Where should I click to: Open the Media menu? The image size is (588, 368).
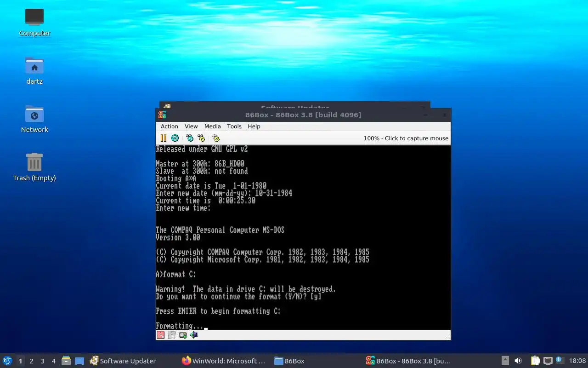tap(212, 126)
